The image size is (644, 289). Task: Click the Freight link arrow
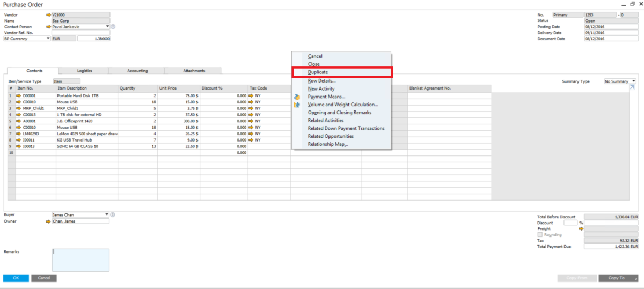[581, 229]
